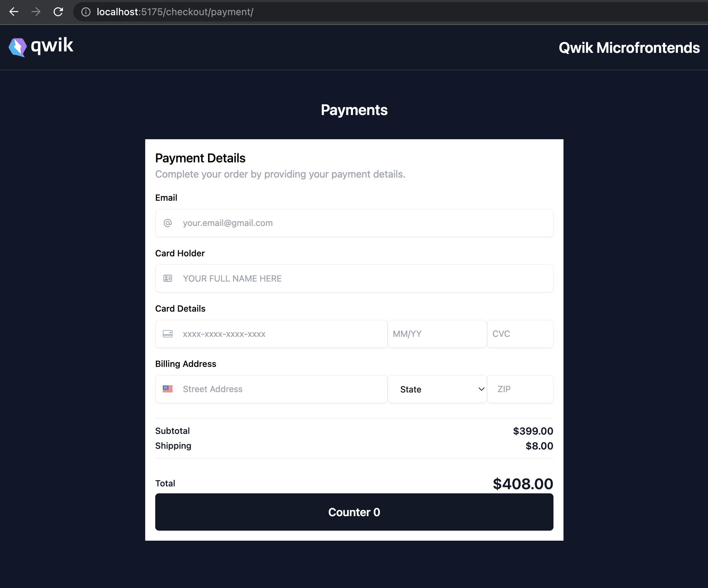Reload the page with refresh icon
The image size is (708, 588).
[58, 12]
